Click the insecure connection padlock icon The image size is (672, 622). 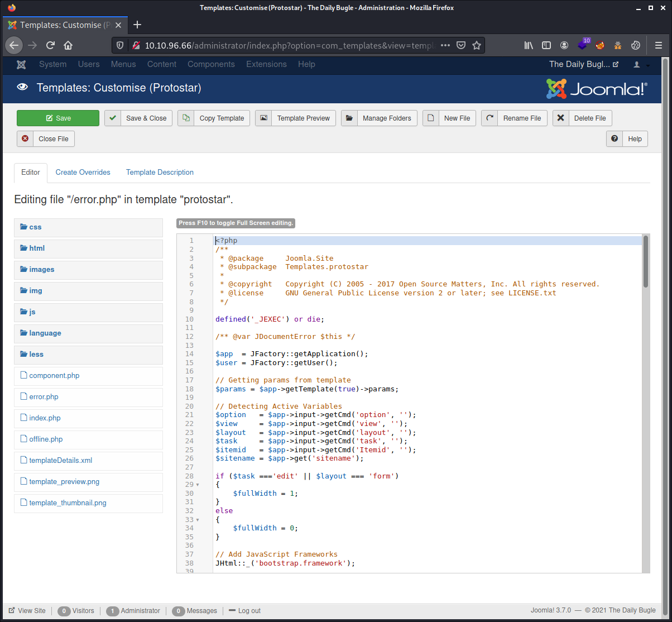[x=135, y=45]
